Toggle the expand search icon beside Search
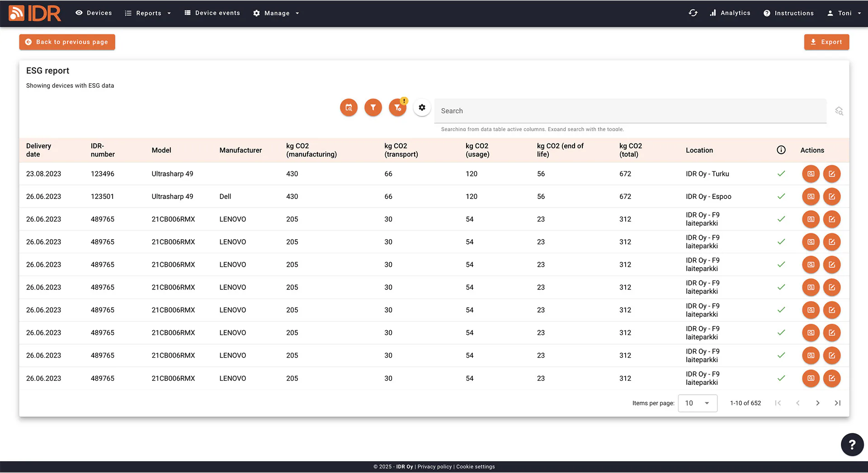 (x=839, y=111)
